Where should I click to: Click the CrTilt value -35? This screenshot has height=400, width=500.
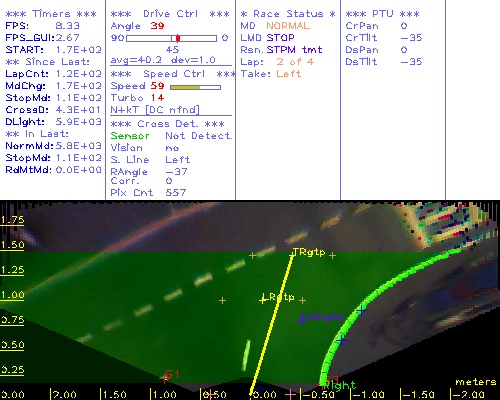coord(411,38)
